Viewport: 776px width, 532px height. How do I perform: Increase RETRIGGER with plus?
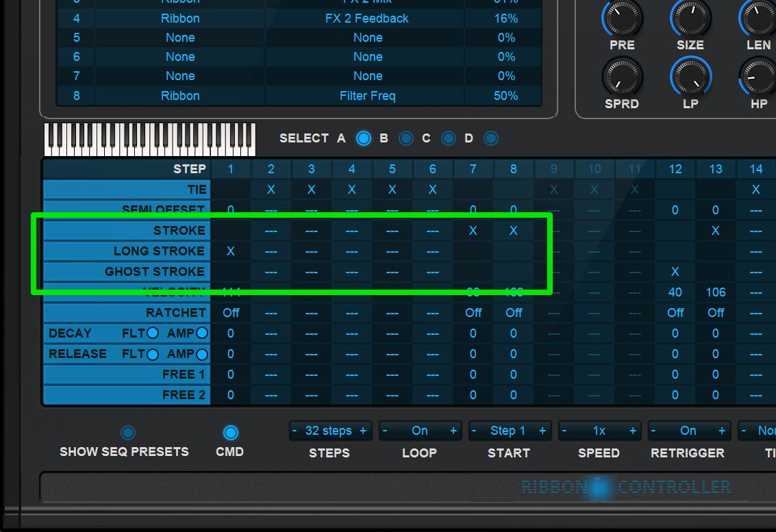click(722, 431)
